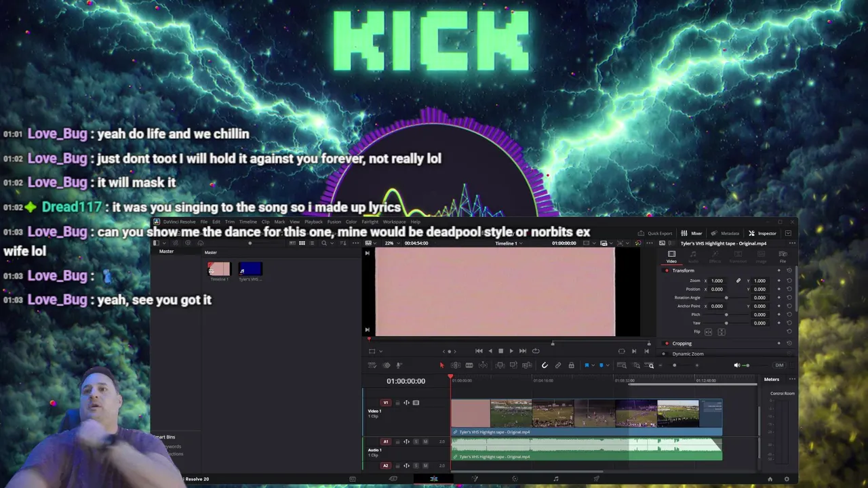Select the Selection Mode arrow tool

point(441,365)
